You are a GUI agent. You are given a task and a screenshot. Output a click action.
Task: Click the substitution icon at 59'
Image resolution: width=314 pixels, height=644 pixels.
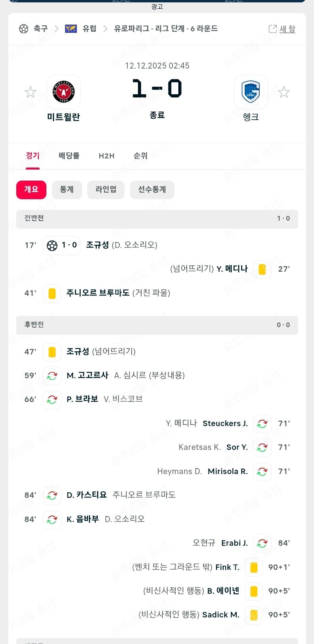point(52,376)
